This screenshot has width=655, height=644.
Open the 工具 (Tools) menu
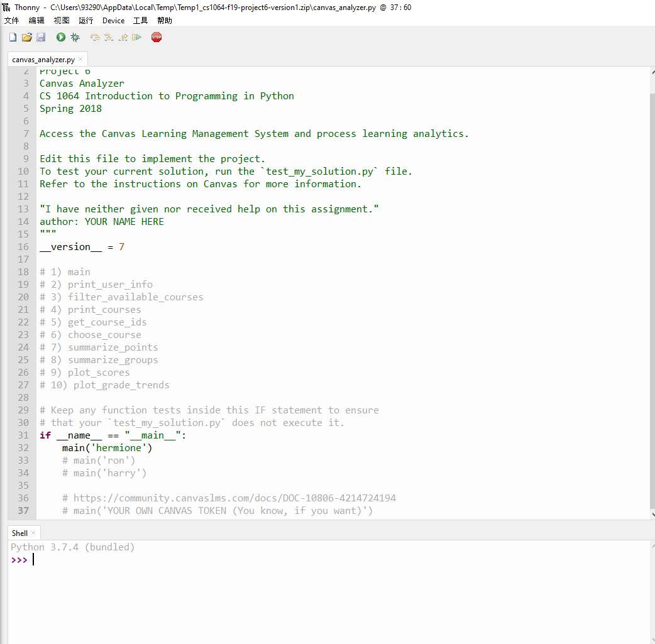tap(140, 21)
